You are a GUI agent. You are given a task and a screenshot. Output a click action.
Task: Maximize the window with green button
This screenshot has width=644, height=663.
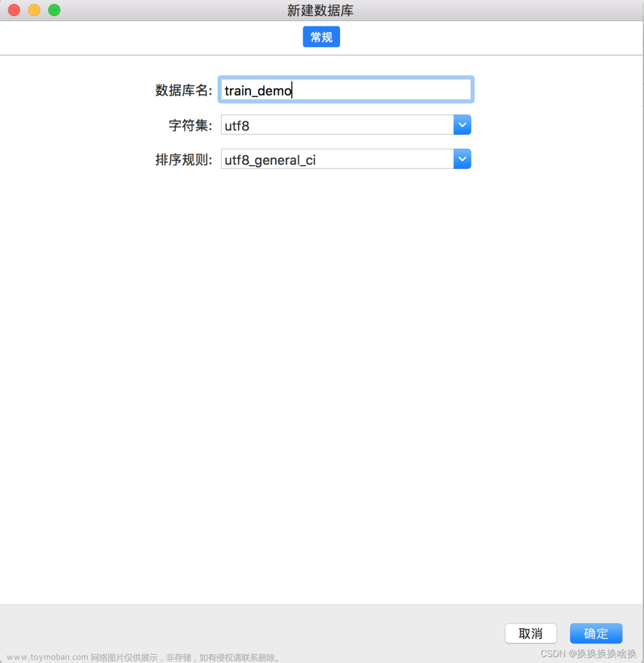point(54,10)
